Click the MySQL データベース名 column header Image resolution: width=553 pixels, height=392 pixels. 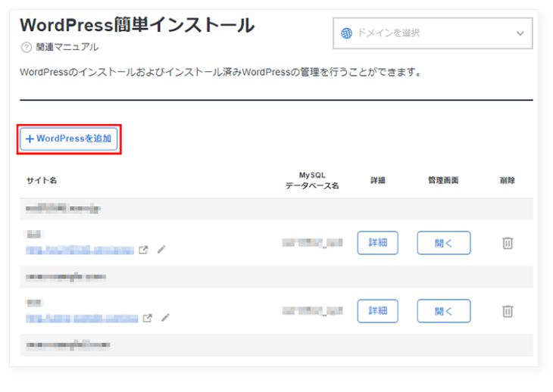pyautogui.click(x=312, y=180)
